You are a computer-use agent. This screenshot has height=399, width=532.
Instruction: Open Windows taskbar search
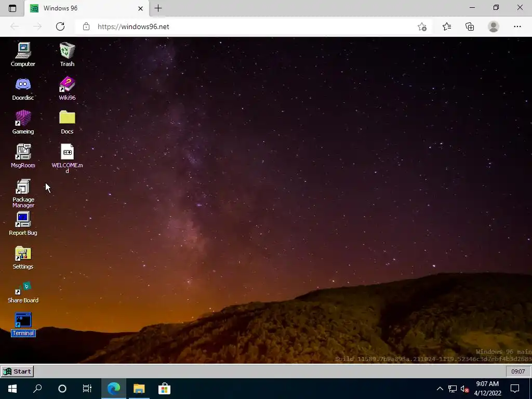click(37, 389)
